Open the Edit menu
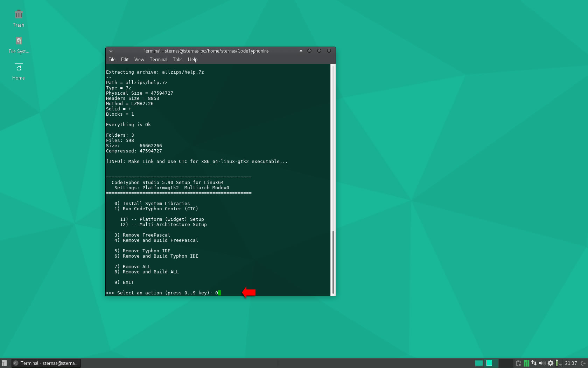This screenshot has width=588, height=368. pyautogui.click(x=125, y=60)
